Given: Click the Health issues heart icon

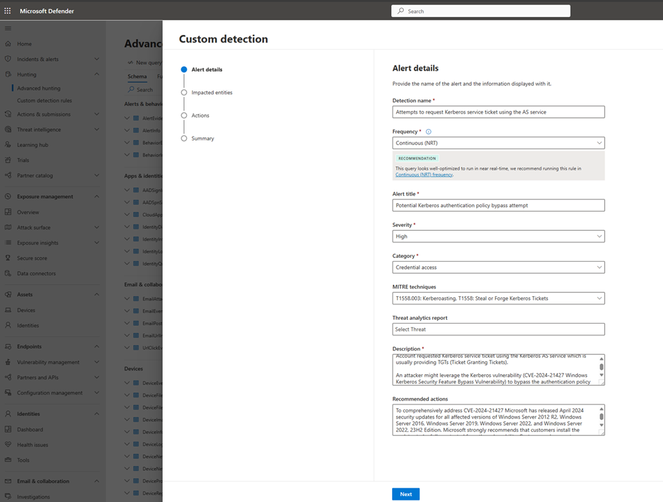Looking at the screenshot, I should click(x=8, y=444).
